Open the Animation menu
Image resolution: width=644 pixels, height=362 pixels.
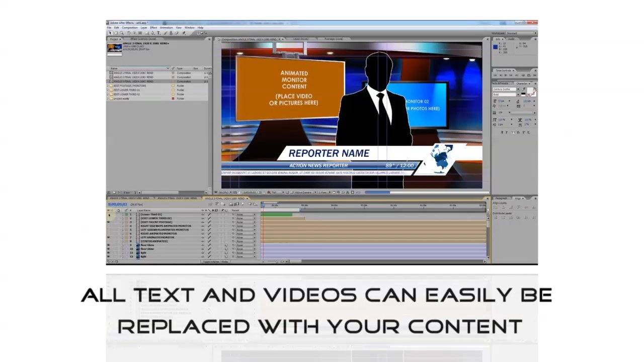pyautogui.click(x=166, y=28)
